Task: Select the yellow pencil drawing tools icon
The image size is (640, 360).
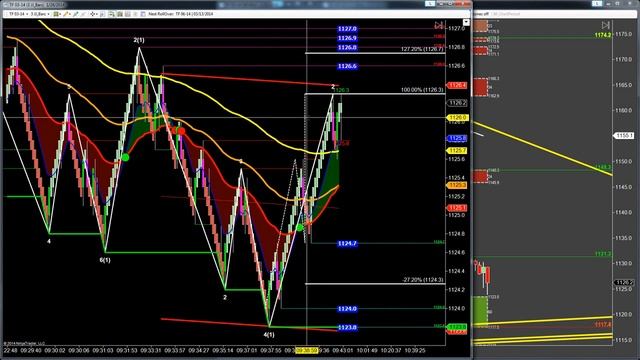Action: pyautogui.click(x=67, y=14)
